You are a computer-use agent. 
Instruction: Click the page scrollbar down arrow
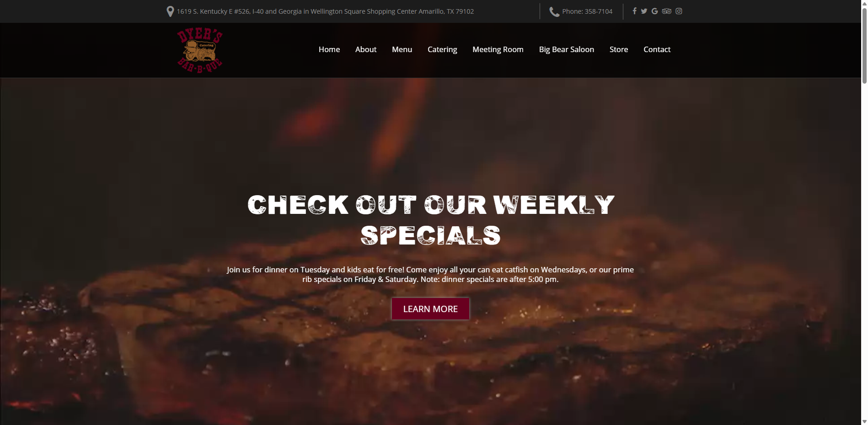(864, 421)
